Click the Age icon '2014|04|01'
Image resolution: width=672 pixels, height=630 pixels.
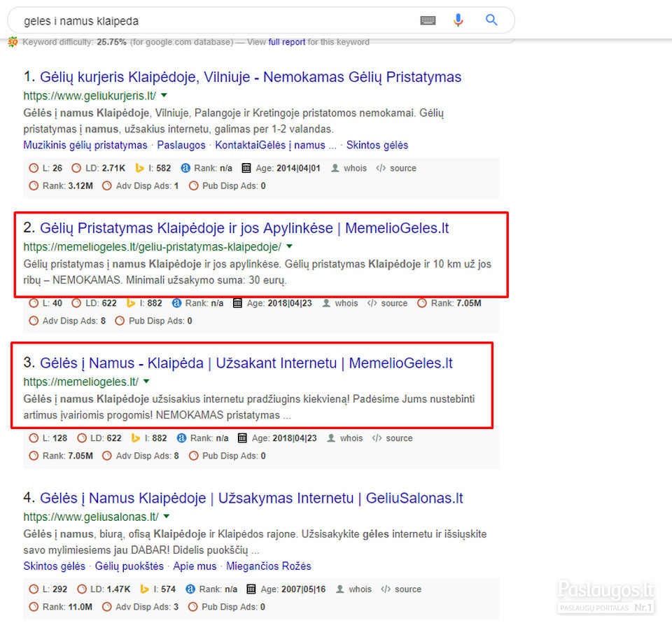(246, 168)
